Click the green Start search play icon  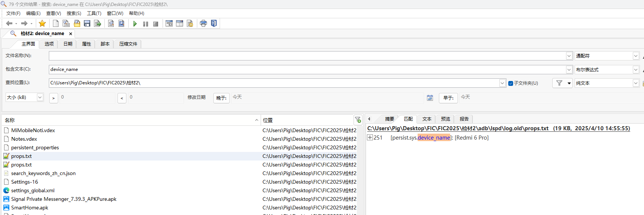coord(135,24)
